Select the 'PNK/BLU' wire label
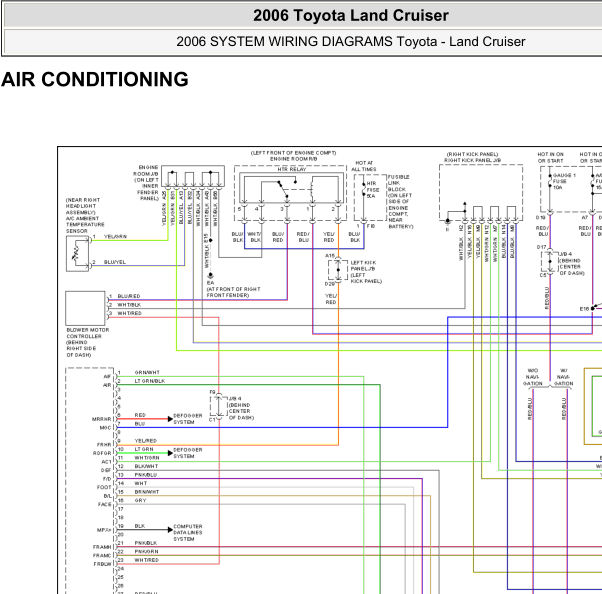 (146, 475)
